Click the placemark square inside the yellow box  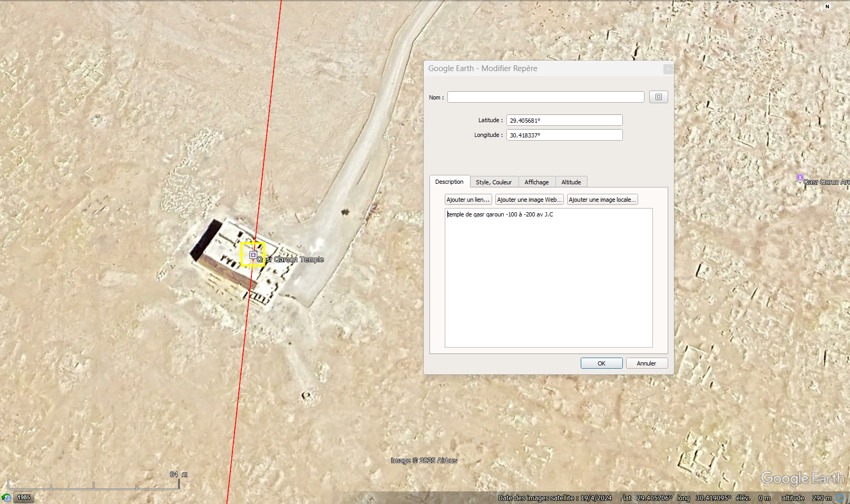(253, 255)
